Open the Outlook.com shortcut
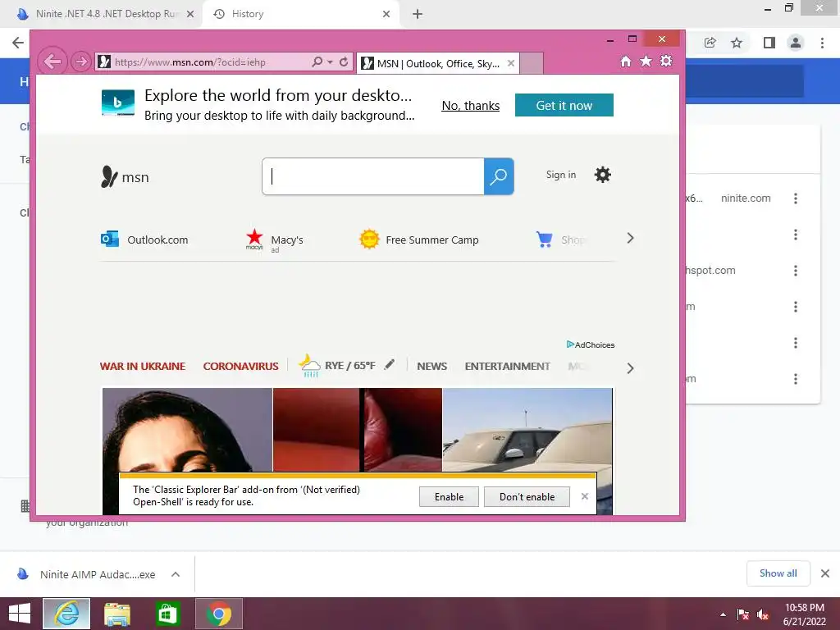The height and width of the screenshot is (630, 840). [144, 240]
